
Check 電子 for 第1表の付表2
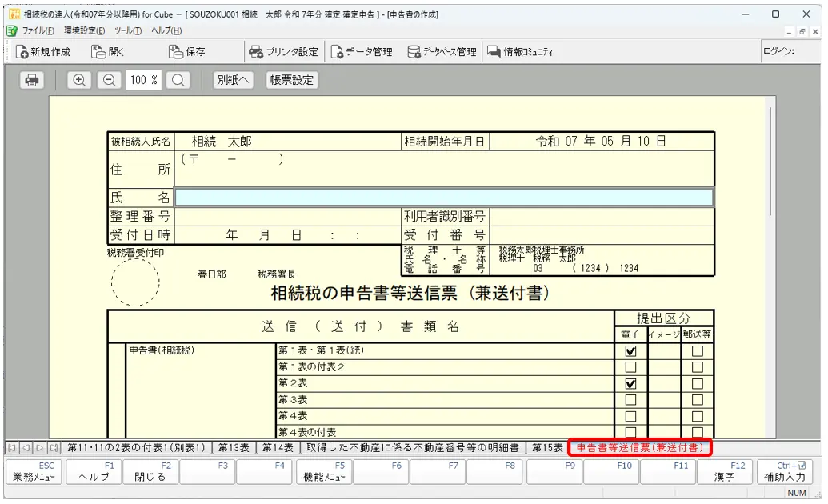(x=630, y=367)
